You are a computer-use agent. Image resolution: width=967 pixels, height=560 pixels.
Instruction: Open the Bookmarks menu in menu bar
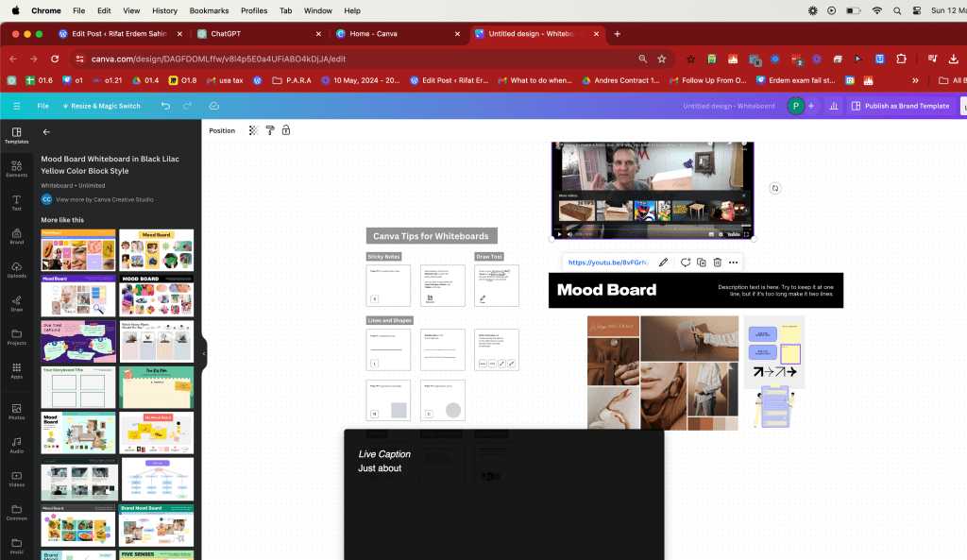(209, 10)
